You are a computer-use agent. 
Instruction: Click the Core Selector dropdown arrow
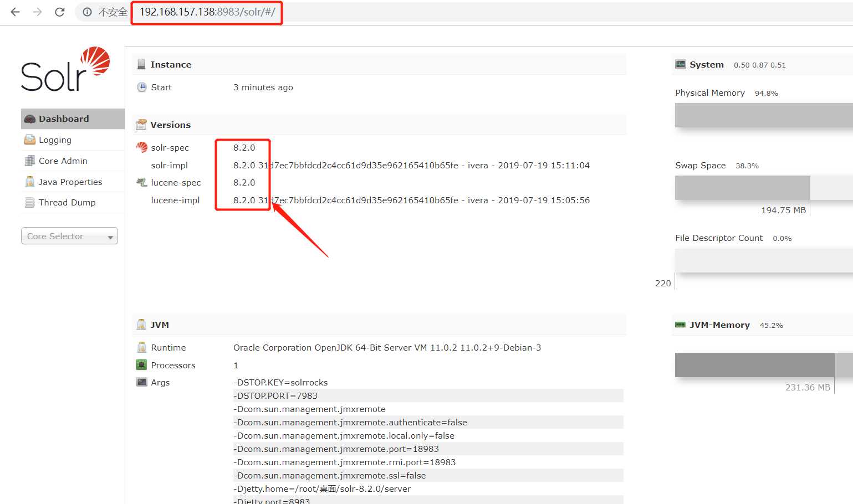pos(110,237)
